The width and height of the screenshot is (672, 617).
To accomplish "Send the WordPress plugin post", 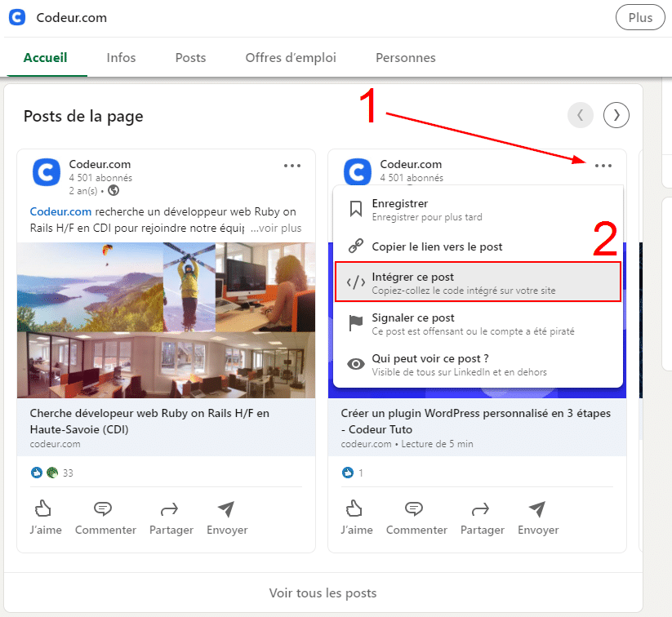I will [537, 517].
